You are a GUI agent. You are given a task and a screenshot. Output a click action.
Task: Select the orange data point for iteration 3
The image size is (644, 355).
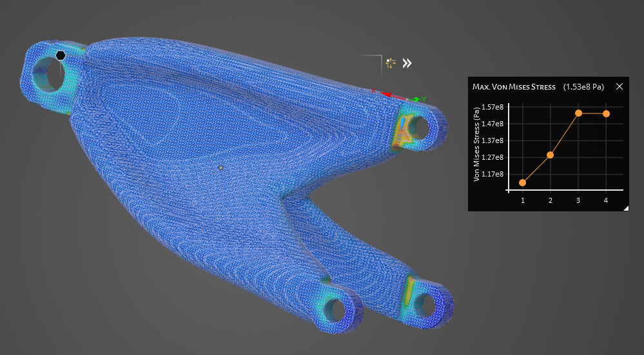[578, 113]
